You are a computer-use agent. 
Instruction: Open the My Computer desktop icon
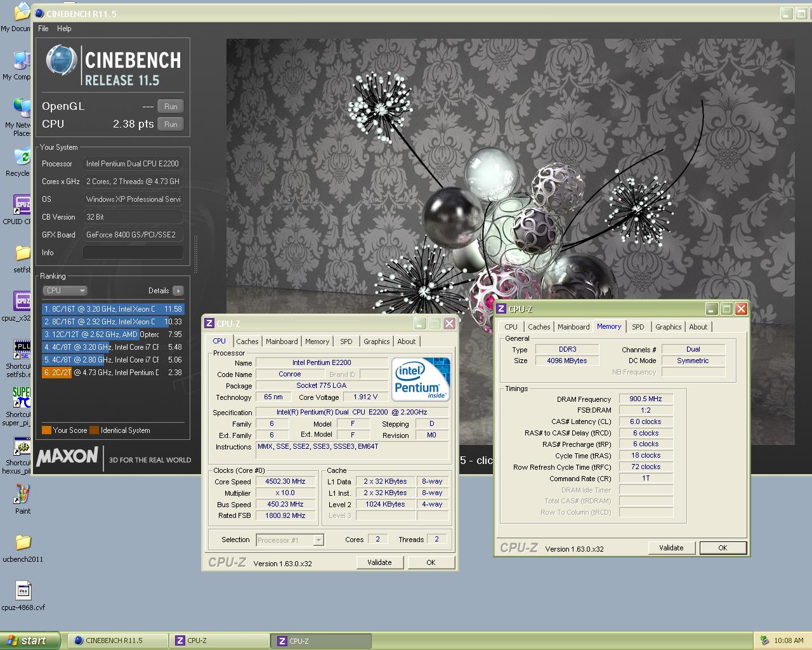(22, 60)
